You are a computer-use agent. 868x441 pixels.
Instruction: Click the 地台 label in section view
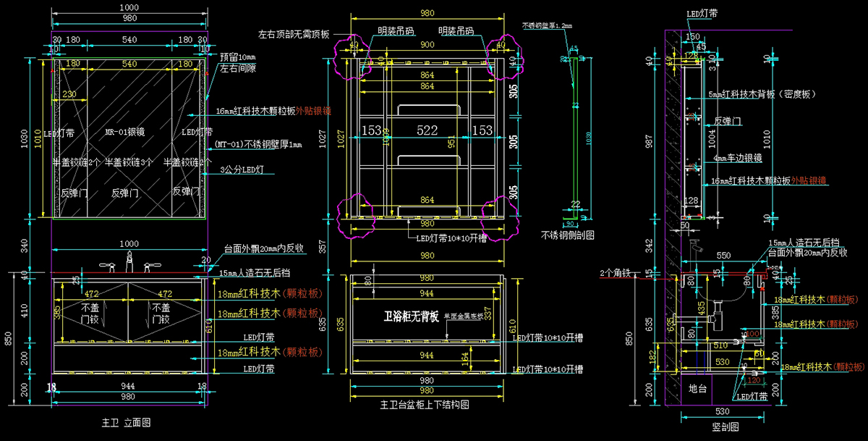point(697,388)
